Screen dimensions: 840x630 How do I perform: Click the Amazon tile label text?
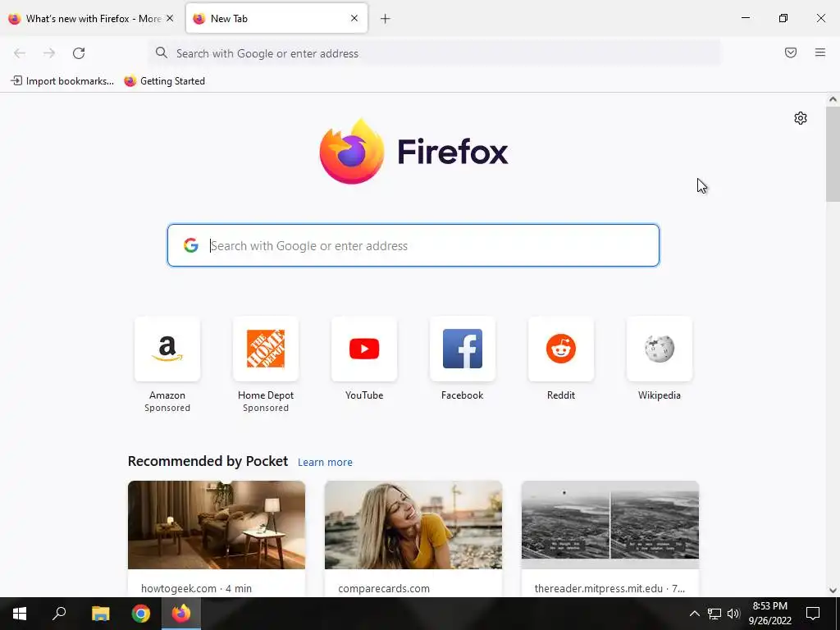167,395
